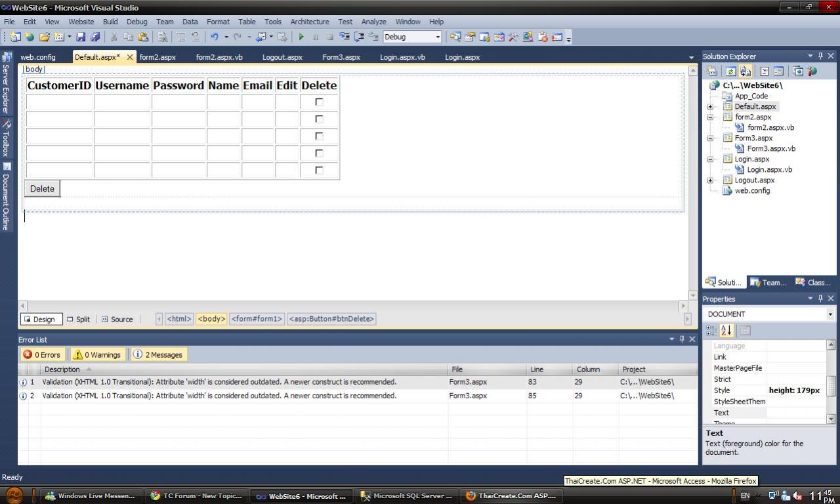The height and width of the screenshot is (504, 840).
Task: Click Copy Web Site icon in Solution Explorer
Action: click(x=798, y=72)
